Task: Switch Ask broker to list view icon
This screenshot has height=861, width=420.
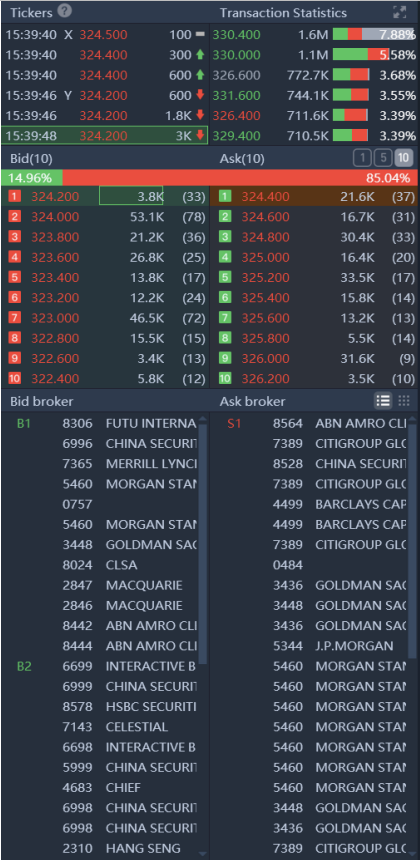Action: pyautogui.click(x=383, y=401)
